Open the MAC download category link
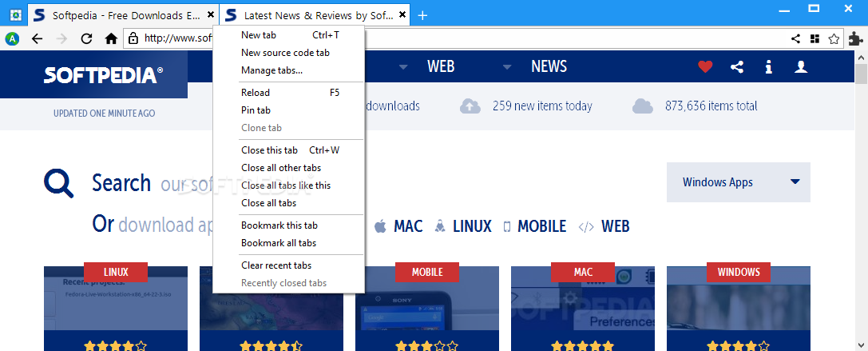Screen dimensions: 868x351 click(x=408, y=226)
